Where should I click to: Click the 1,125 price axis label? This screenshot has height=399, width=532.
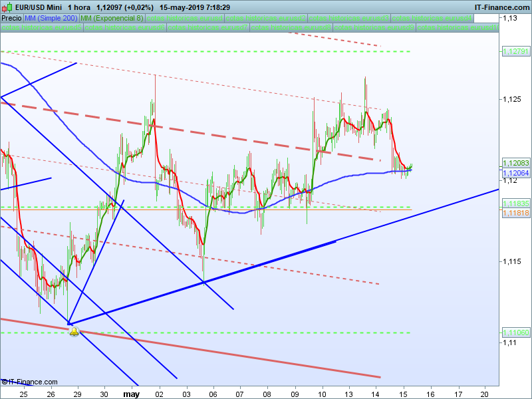click(x=512, y=99)
